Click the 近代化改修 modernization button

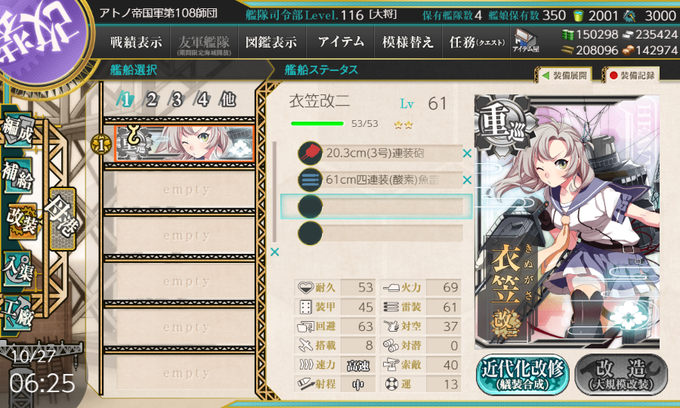click(523, 375)
